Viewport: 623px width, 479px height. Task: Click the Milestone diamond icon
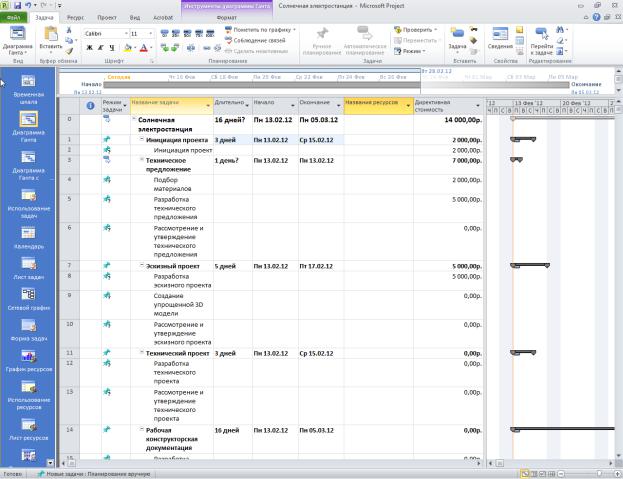pos(473,41)
